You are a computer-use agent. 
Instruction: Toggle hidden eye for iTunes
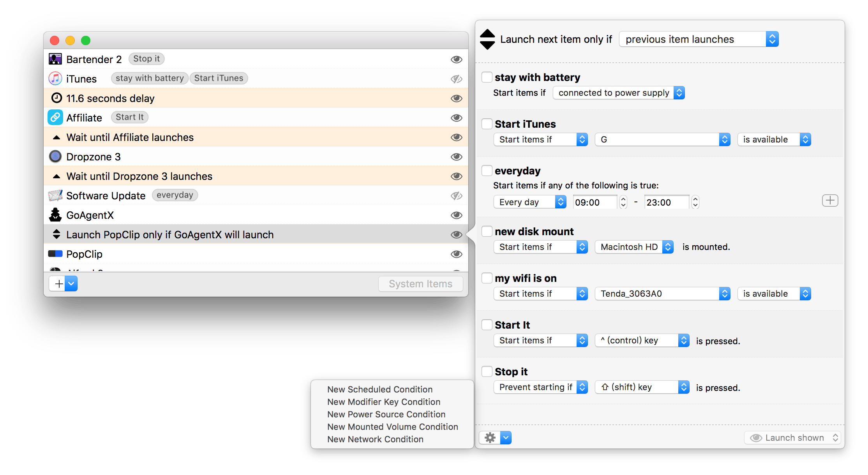point(457,79)
